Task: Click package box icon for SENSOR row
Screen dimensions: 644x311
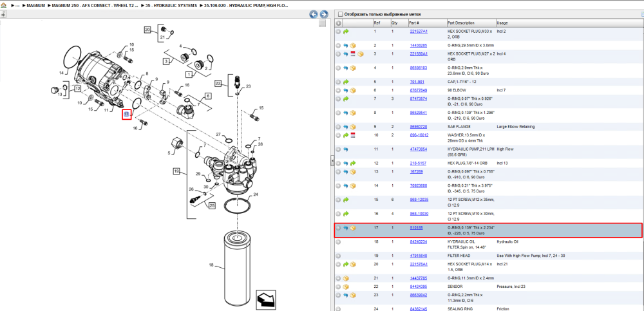Action: tap(346, 287)
